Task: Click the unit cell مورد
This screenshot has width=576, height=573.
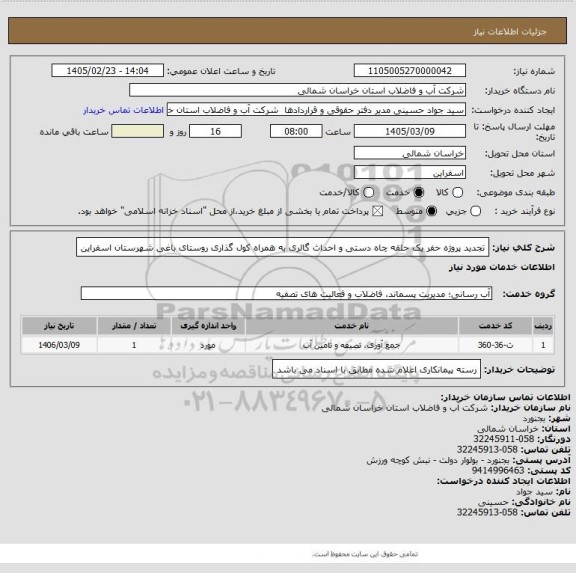Action: point(208,345)
